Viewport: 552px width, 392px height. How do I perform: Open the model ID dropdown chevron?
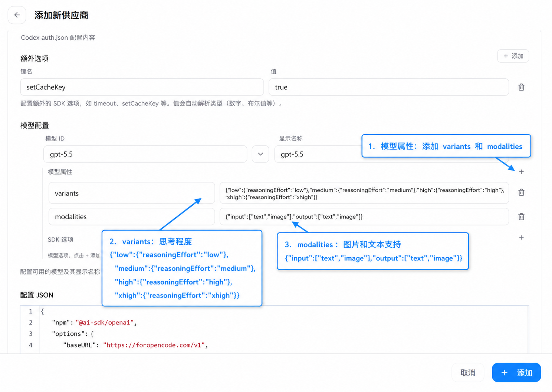pyautogui.click(x=260, y=154)
